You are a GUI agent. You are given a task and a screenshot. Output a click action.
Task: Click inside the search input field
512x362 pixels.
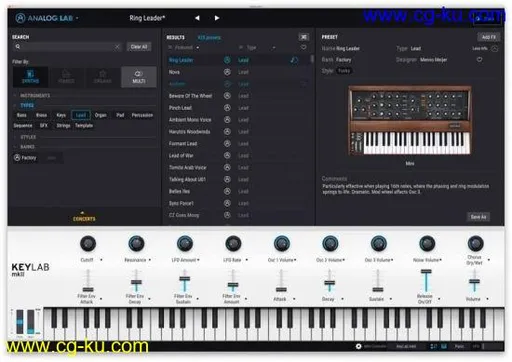click(69, 47)
